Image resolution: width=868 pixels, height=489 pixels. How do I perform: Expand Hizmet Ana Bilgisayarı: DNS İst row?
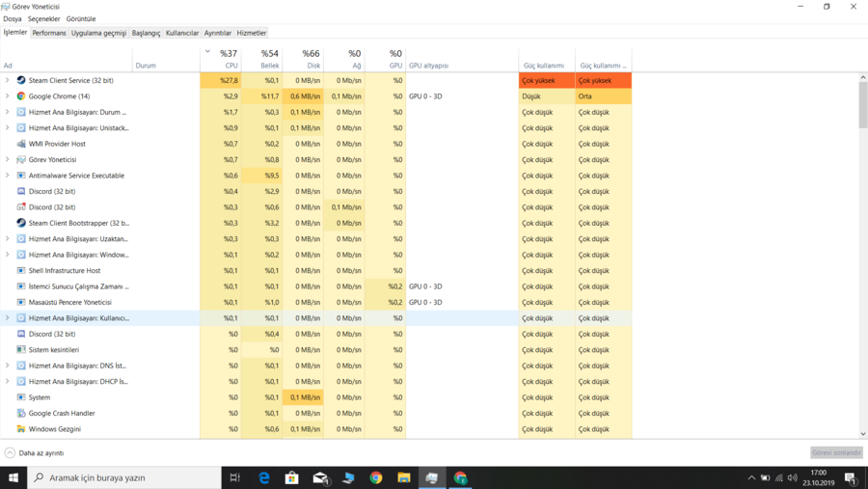click(x=7, y=366)
